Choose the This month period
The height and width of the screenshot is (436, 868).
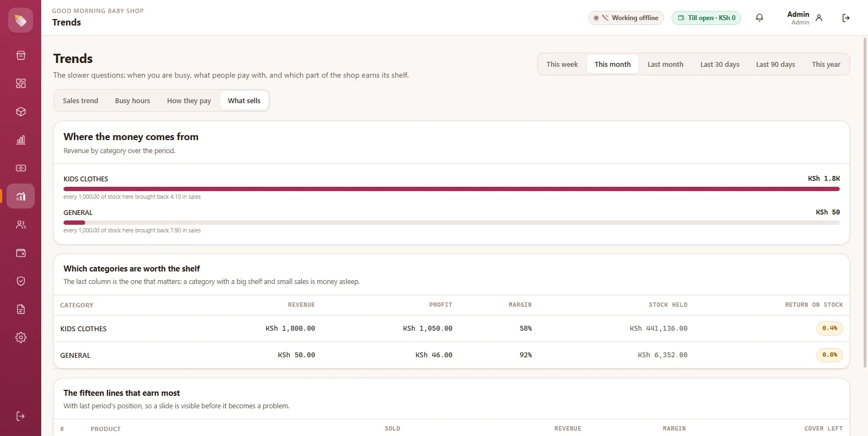[x=612, y=64]
